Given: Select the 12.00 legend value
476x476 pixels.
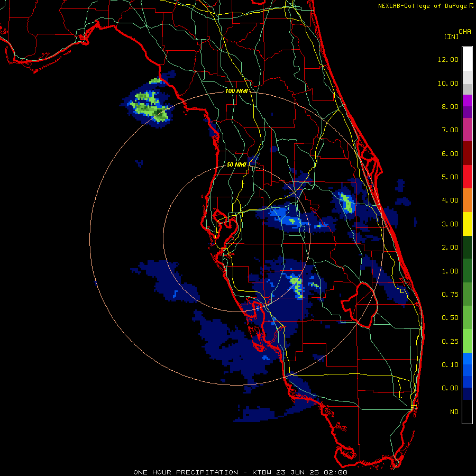Looking at the screenshot, I should pos(448,59).
